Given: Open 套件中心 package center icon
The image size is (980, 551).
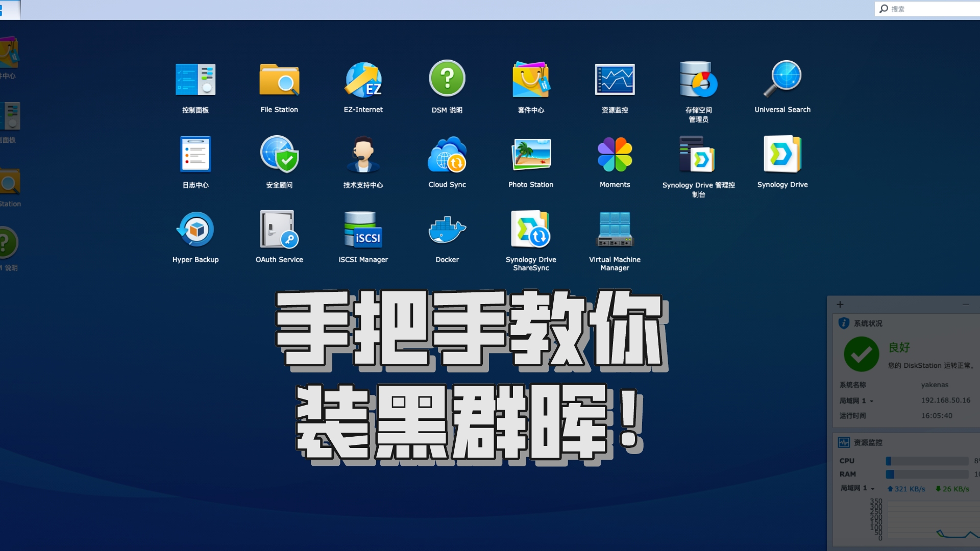Looking at the screenshot, I should (531, 80).
